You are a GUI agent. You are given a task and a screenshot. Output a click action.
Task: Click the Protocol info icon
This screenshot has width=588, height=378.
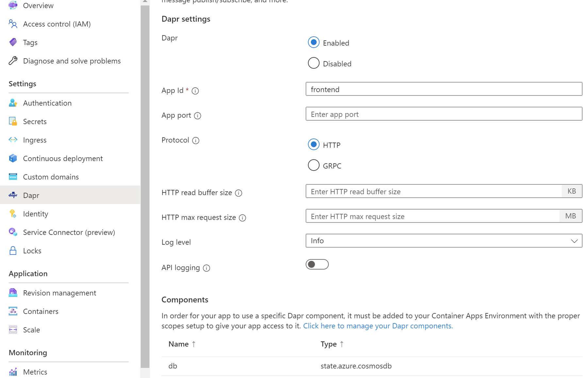pyautogui.click(x=196, y=141)
